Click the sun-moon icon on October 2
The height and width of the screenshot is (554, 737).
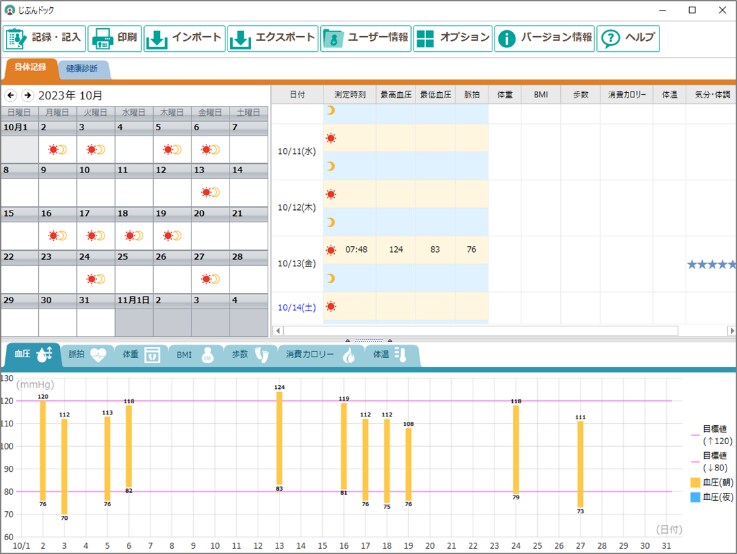[57, 149]
